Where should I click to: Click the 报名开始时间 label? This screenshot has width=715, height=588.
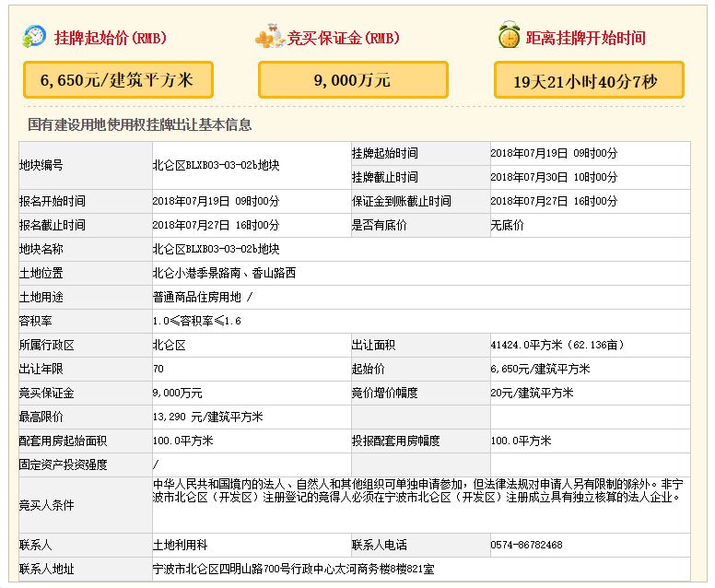[52, 201]
